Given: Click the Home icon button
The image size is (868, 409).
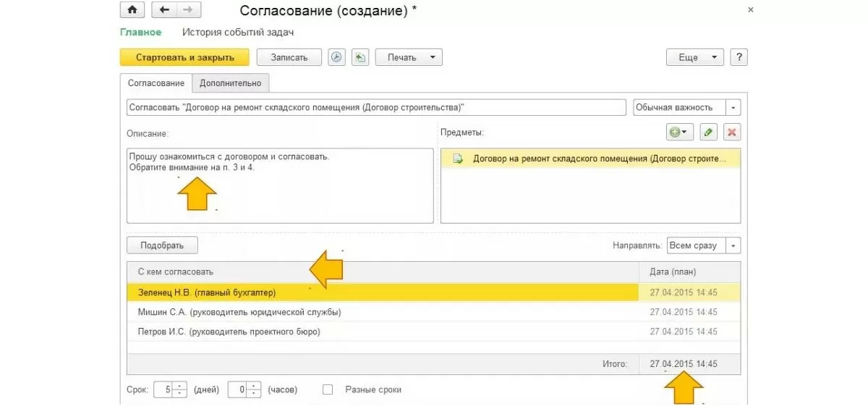Looking at the screenshot, I should (x=132, y=10).
